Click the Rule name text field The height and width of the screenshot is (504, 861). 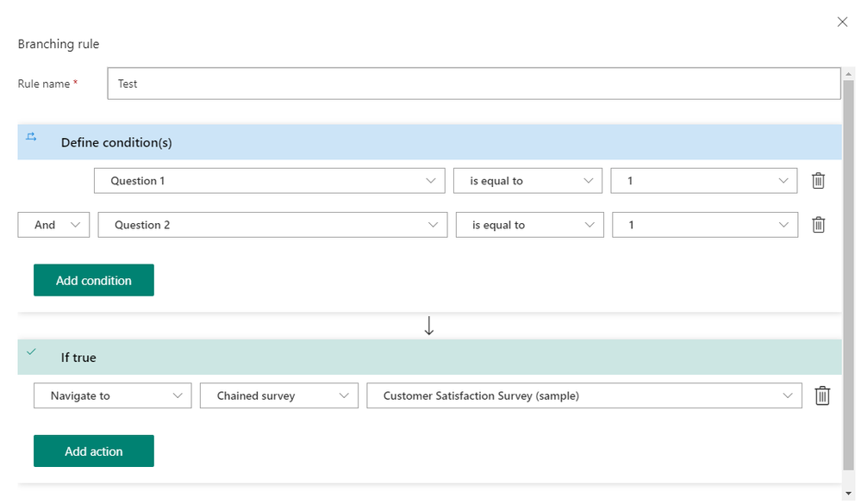click(x=473, y=84)
